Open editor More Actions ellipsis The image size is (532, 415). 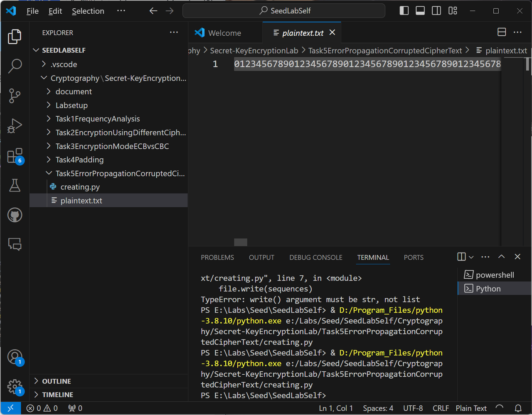point(517,32)
